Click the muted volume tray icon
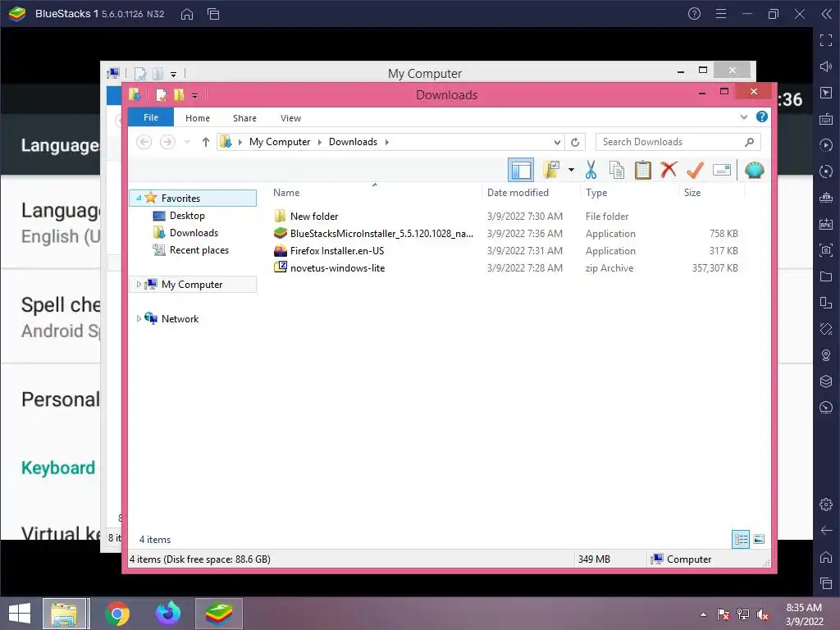The image size is (840, 630). click(762, 614)
